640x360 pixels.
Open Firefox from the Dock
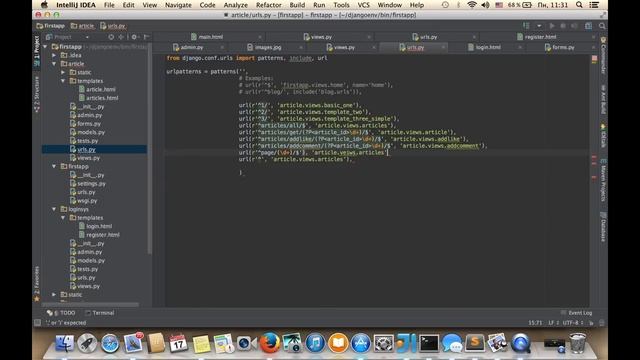click(x=270, y=343)
